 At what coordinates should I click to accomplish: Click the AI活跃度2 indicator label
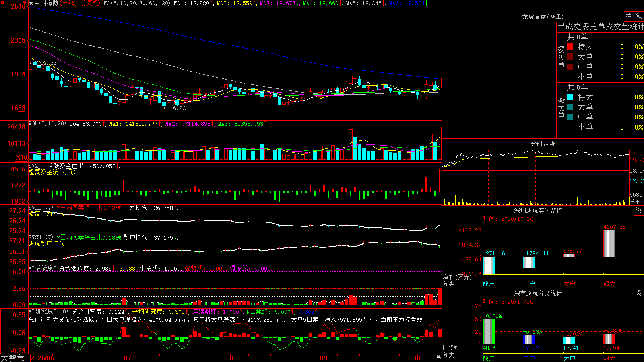coord(43,268)
